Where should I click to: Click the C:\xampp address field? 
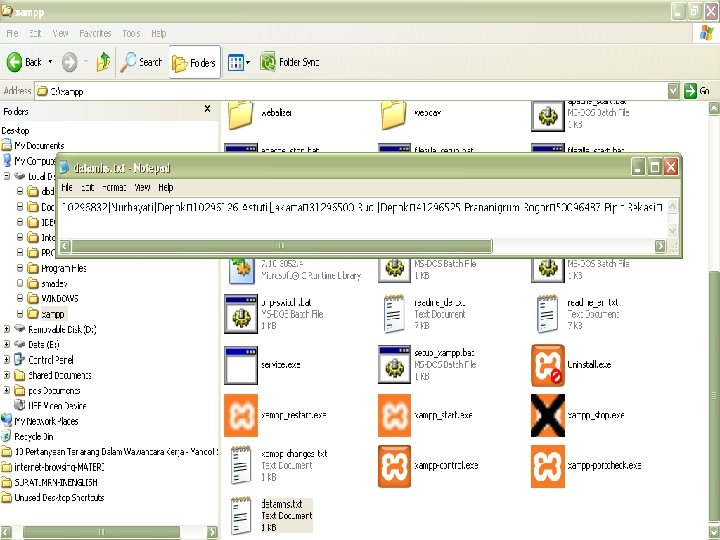pyautogui.click(x=351, y=91)
